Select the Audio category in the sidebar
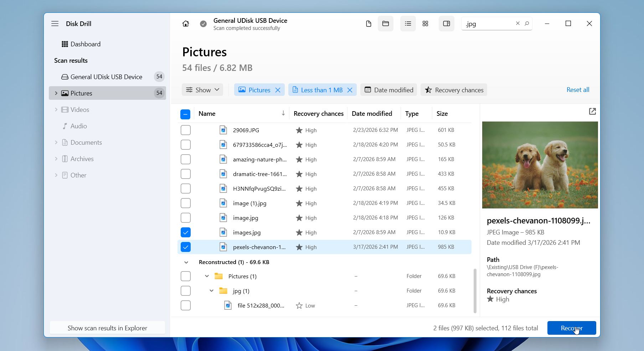Screen dimensions: 644x351 pos(79,126)
